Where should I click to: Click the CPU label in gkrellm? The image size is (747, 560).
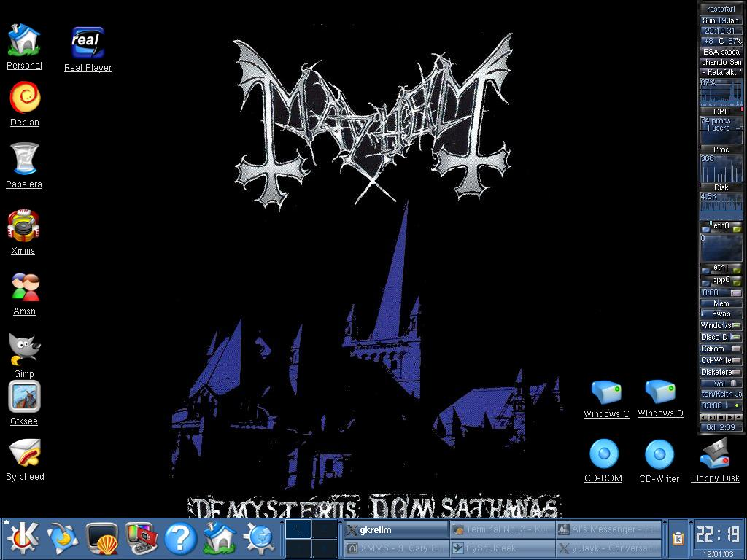click(721, 111)
